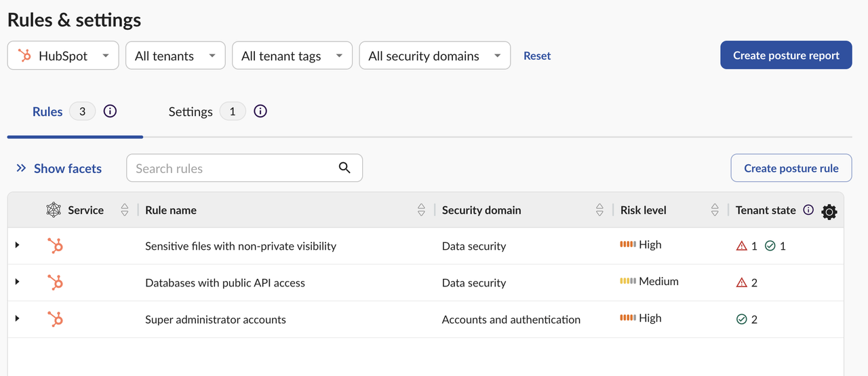Click the info icon beside Rules tab
The image size is (868, 376).
tap(110, 111)
